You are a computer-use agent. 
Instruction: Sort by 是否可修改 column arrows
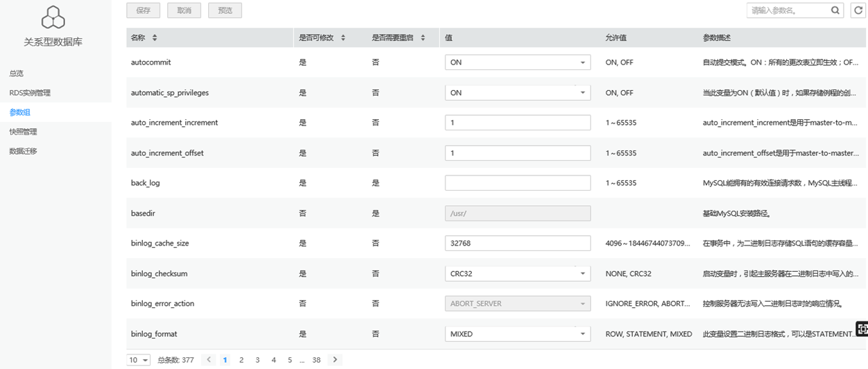343,37
